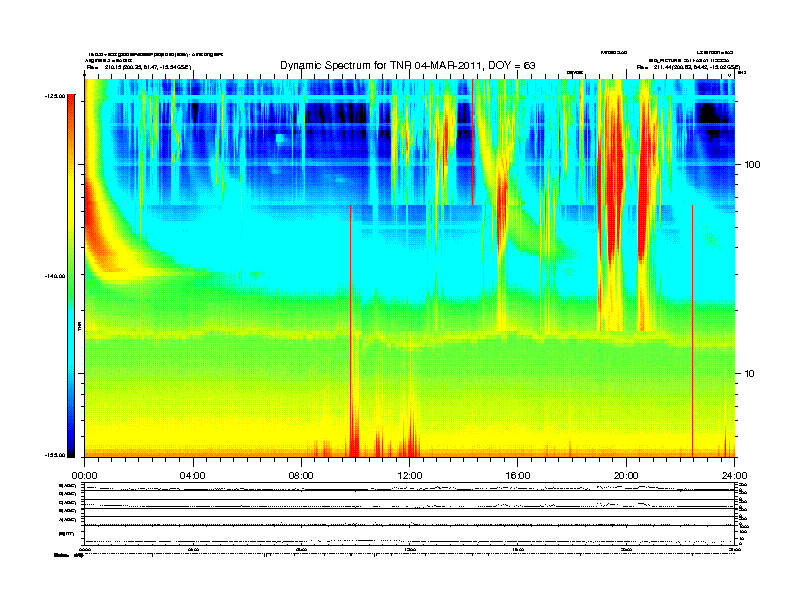Image resolution: width=792 pixels, height=612 pixels.
Task: Click the '16:00' time axis label
Action: tap(518, 475)
